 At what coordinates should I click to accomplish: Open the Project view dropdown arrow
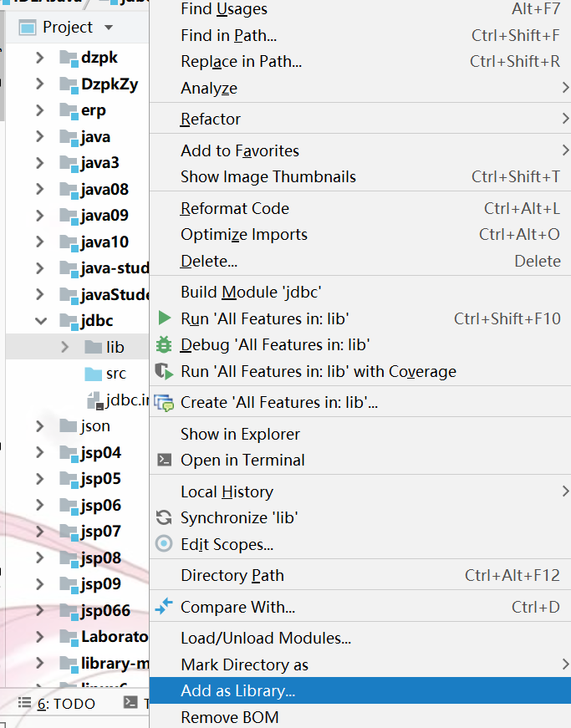coord(109,28)
